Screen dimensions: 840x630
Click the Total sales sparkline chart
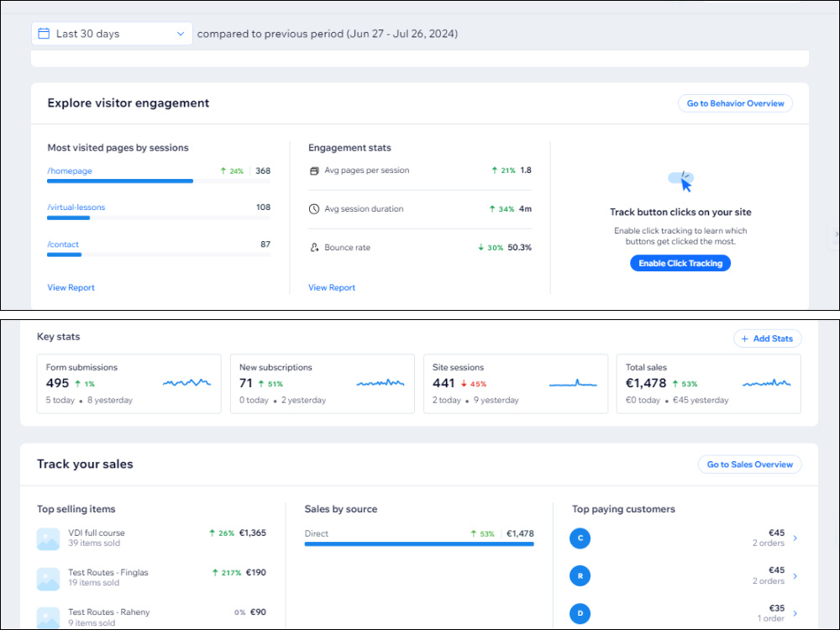click(x=767, y=382)
